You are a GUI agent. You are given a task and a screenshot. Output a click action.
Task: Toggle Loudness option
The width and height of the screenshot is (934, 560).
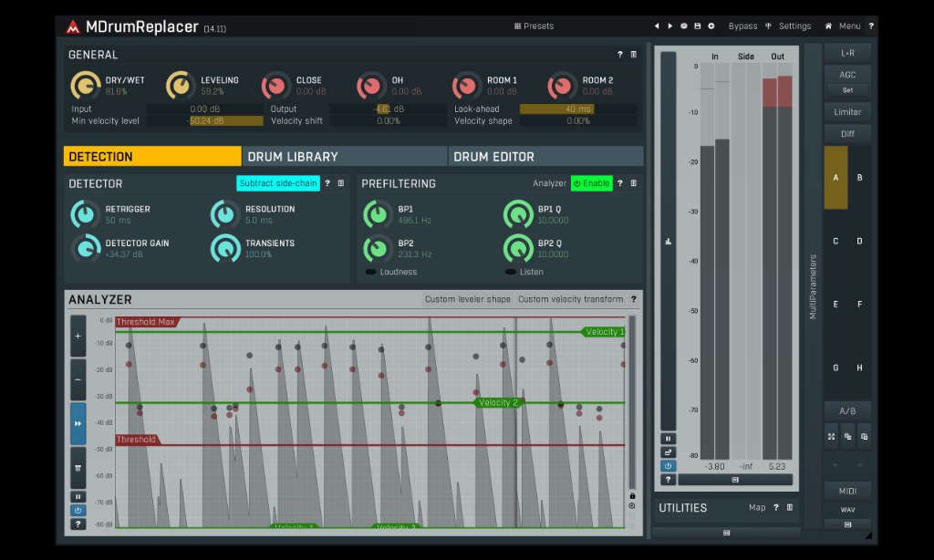[x=392, y=272]
